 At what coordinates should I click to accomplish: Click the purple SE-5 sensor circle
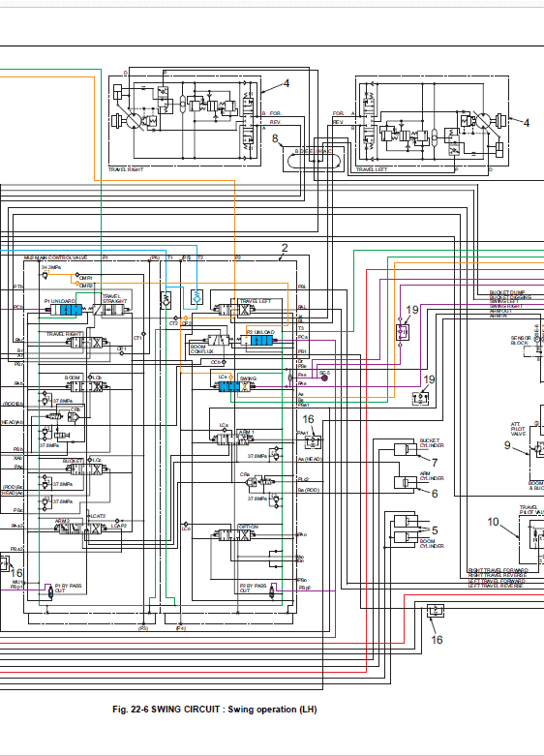[x=324, y=378]
